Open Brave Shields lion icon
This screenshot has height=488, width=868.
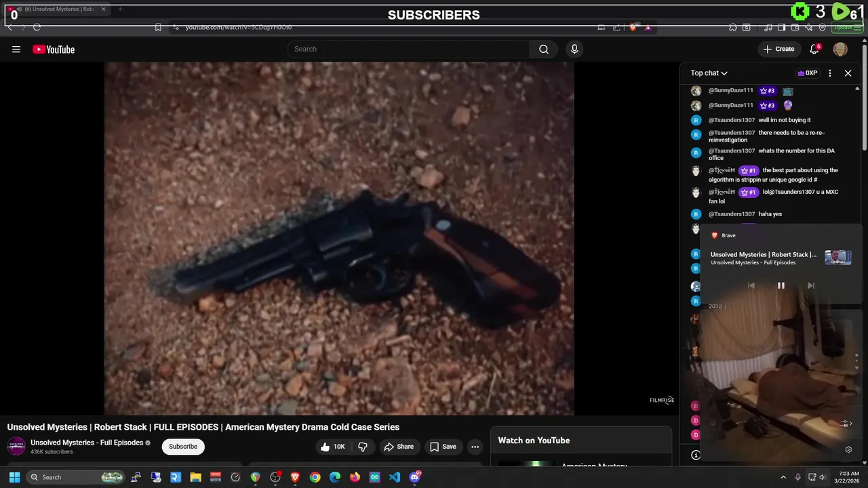(x=633, y=27)
